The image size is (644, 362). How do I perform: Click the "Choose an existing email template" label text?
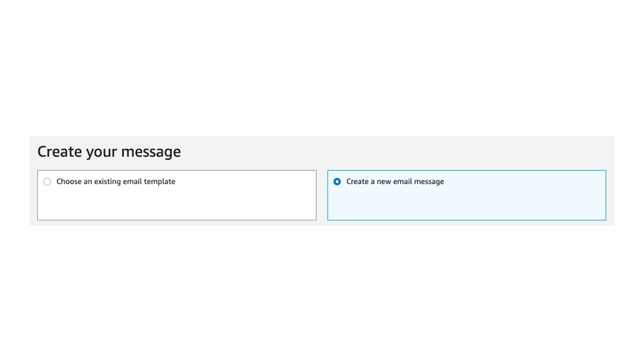(x=116, y=182)
